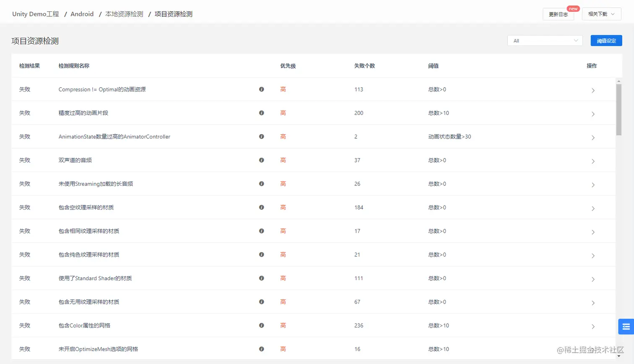Navigate to Android in the breadcrumb
634x364 pixels.
point(82,14)
